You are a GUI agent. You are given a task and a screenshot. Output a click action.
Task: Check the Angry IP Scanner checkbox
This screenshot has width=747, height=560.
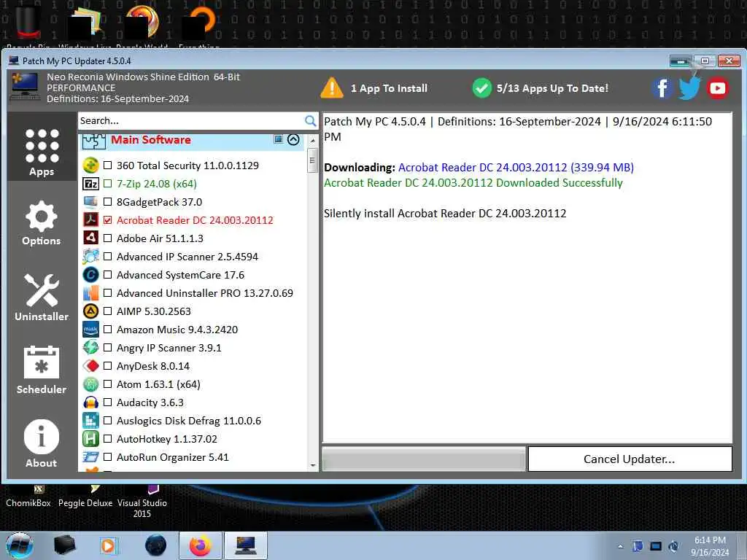(x=108, y=348)
